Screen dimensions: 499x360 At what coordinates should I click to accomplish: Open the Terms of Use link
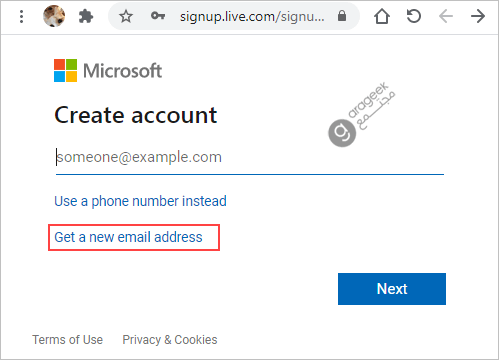click(67, 340)
